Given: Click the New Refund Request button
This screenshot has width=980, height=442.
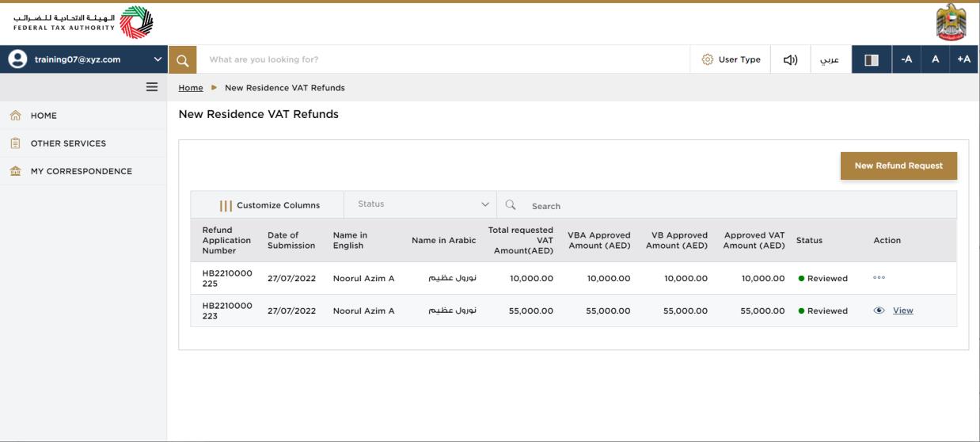Looking at the screenshot, I should pos(898,166).
